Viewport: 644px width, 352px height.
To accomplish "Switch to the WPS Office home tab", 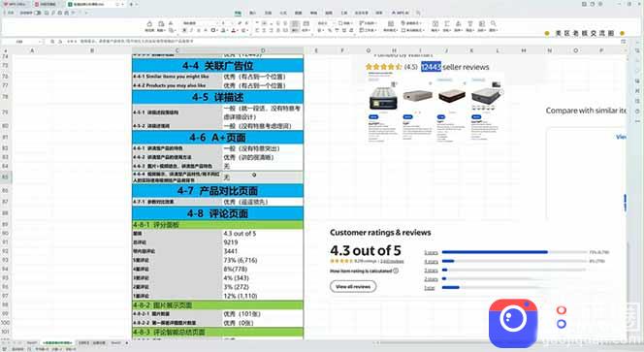I will 15,4.
